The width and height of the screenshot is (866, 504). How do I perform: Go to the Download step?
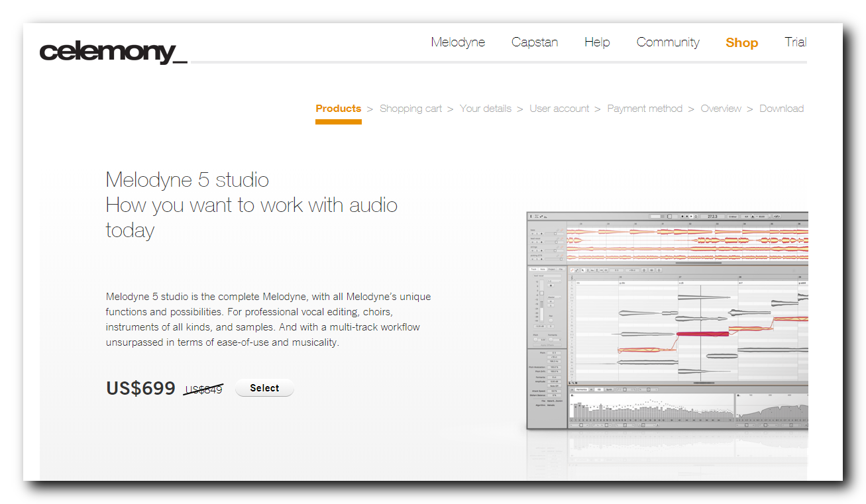781,109
